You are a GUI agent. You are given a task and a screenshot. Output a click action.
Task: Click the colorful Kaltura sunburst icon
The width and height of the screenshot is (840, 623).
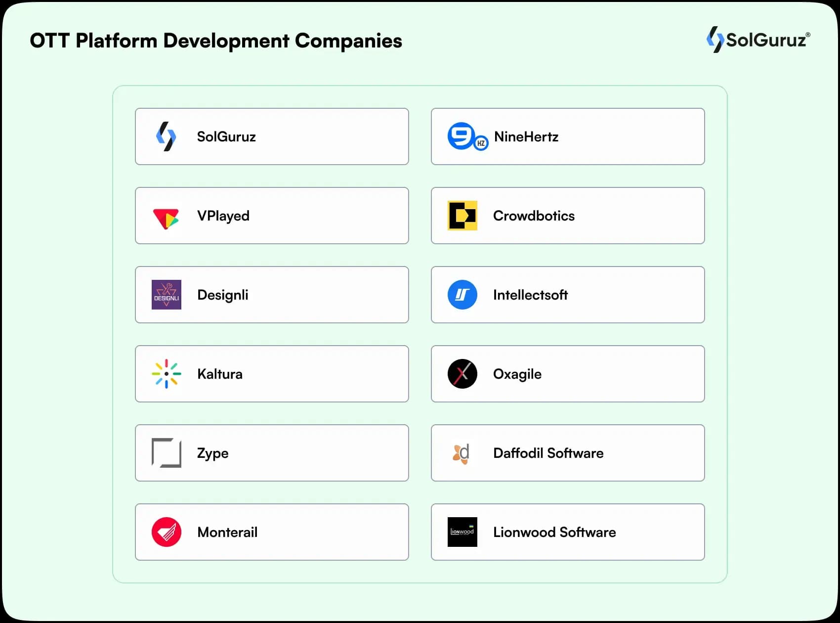[x=167, y=374]
